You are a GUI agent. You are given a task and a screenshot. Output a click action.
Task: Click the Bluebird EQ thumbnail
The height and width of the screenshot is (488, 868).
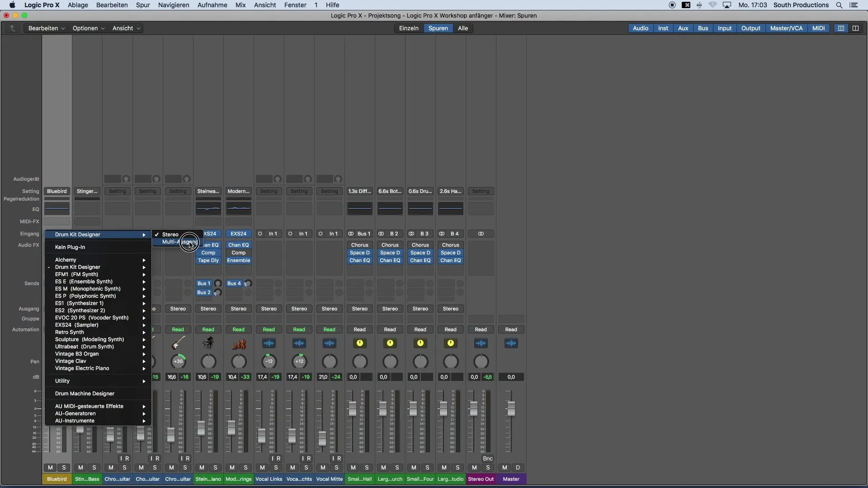57,209
